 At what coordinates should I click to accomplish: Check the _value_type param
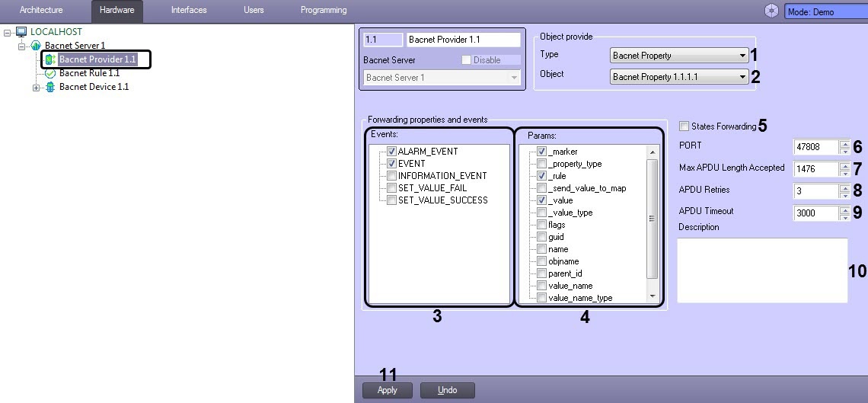541,213
